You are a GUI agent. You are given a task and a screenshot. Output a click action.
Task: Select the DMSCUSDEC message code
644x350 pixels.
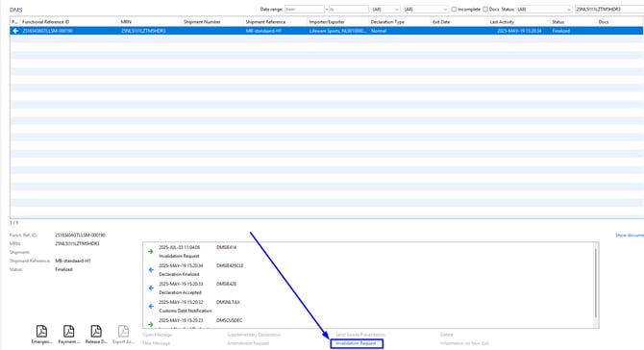(x=229, y=320)
